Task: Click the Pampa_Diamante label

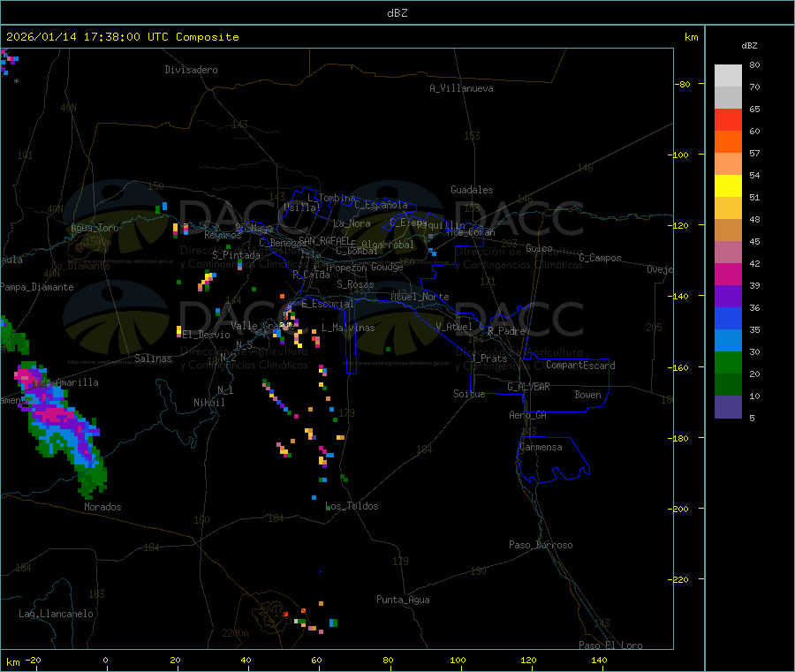Action: 37,287
